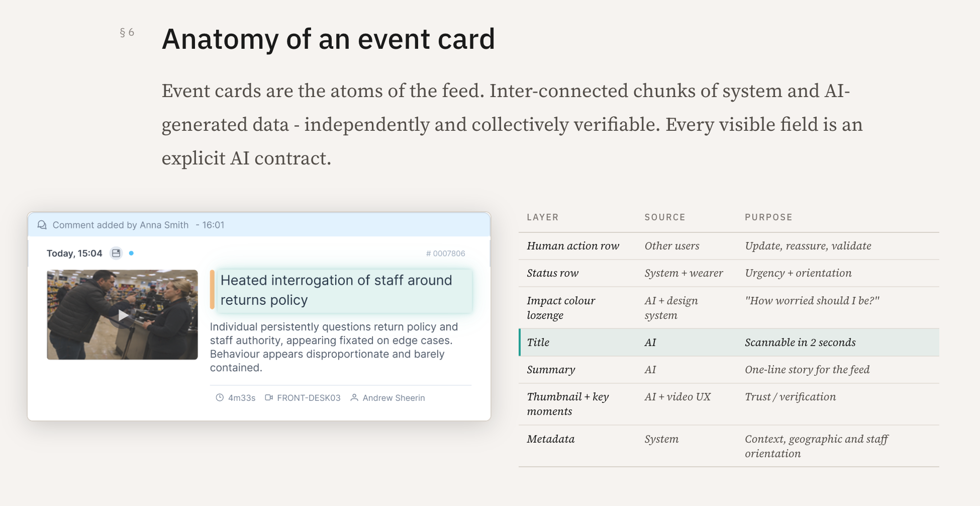Click the clock icon next to 4m33s

(x=220, y=397)
